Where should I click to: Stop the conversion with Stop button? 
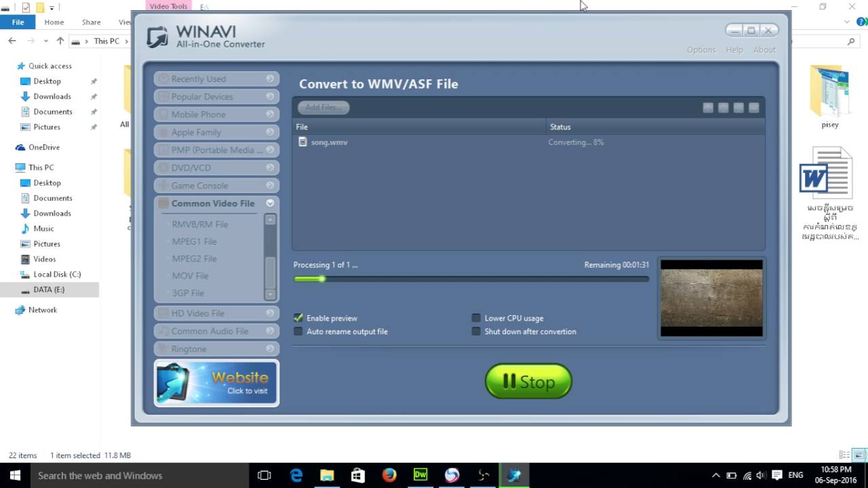click(528, 382)
